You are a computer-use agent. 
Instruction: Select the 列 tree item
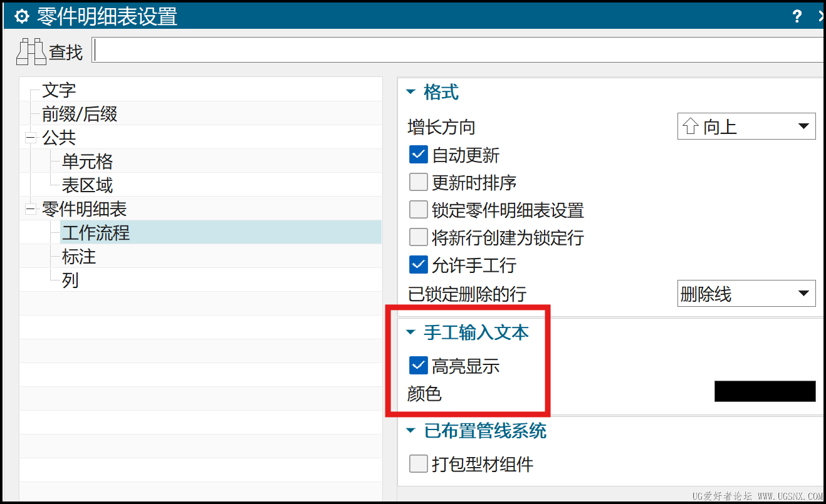[70, 280]
